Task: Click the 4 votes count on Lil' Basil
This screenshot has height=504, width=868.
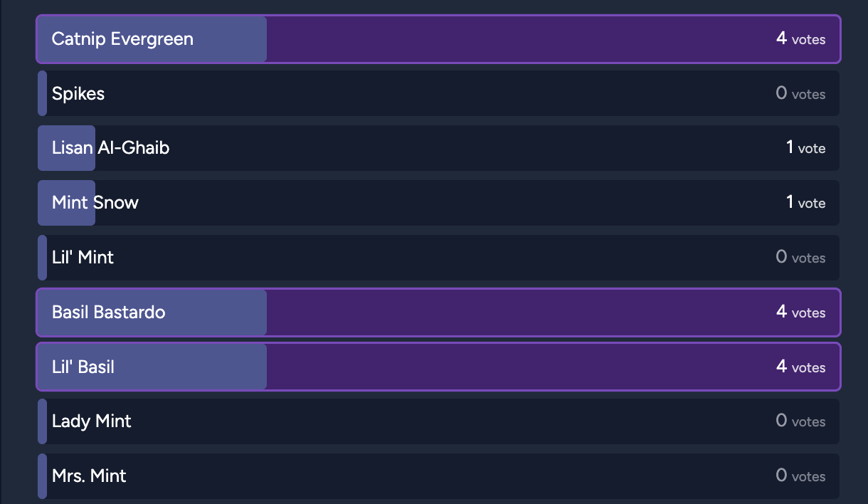Action: (x=801, y=367)
